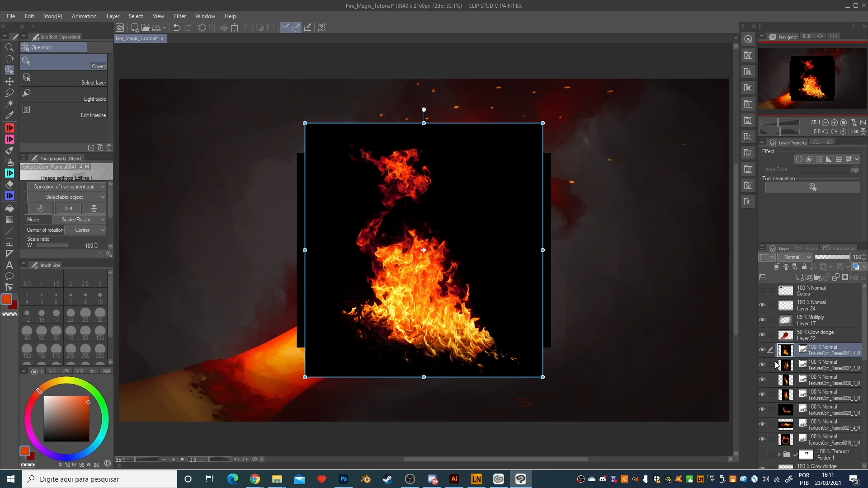The height and width of the screenshot is (488, 868).
Task: Click inside the color wheel saturation square
Action: [x=66, y=419]
